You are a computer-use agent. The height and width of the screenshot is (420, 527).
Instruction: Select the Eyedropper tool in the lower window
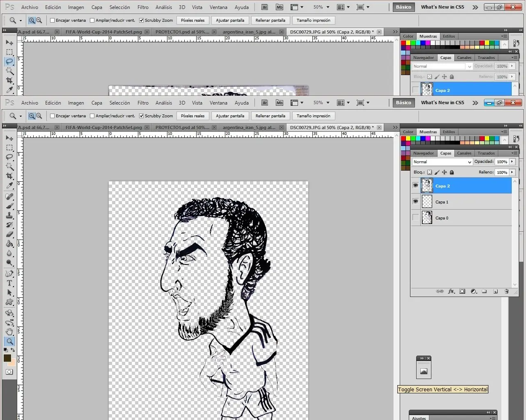(x=9, y=185)
